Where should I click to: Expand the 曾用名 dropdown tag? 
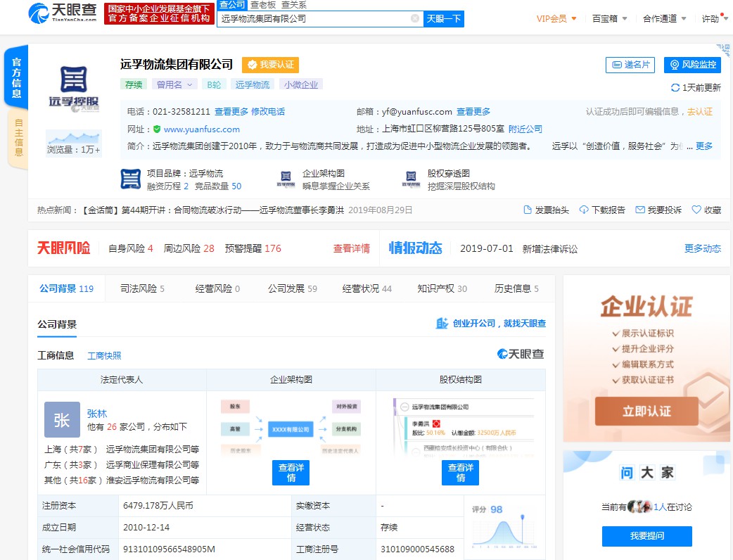174,84
